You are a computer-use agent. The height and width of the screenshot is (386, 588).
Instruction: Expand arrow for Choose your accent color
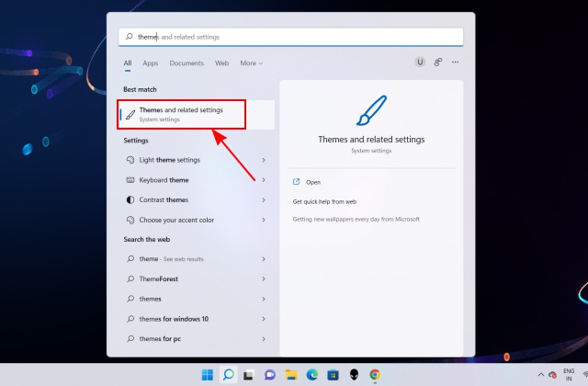[264, 220]
